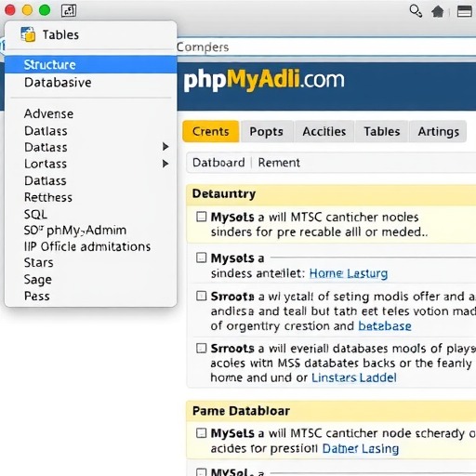Screen dimensions: 476x476
Task: Tick the 'MySels a will MTSC' checkbox under Pame Databloar
Action: click(x=202, y=433)
